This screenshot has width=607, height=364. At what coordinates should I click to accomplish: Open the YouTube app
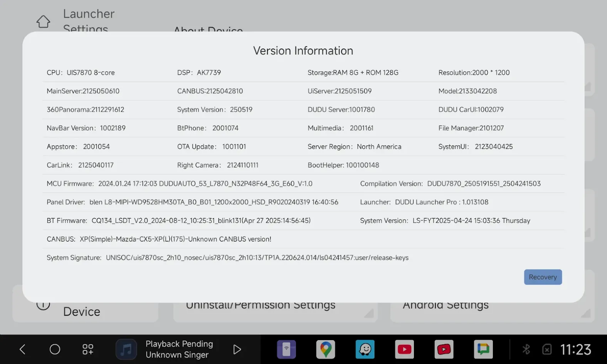click(404, 349)
